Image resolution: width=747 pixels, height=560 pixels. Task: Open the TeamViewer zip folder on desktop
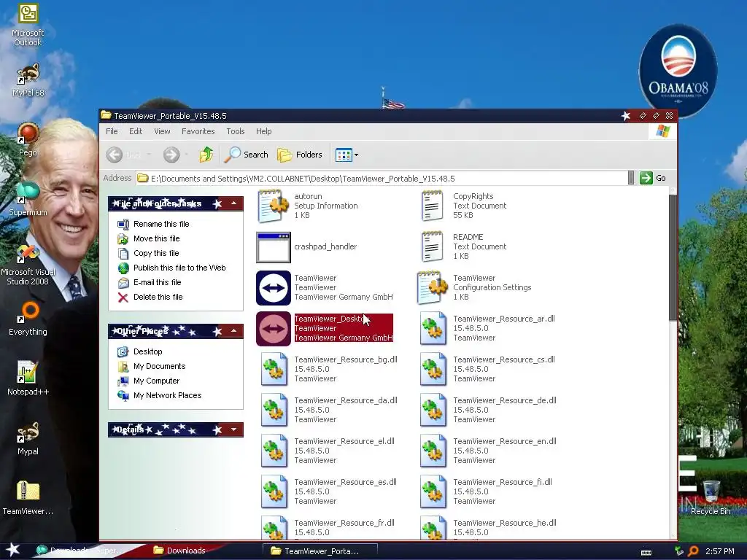[28, 498]
